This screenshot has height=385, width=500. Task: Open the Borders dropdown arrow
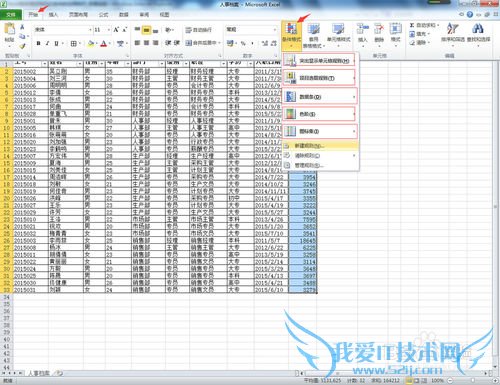80,43
